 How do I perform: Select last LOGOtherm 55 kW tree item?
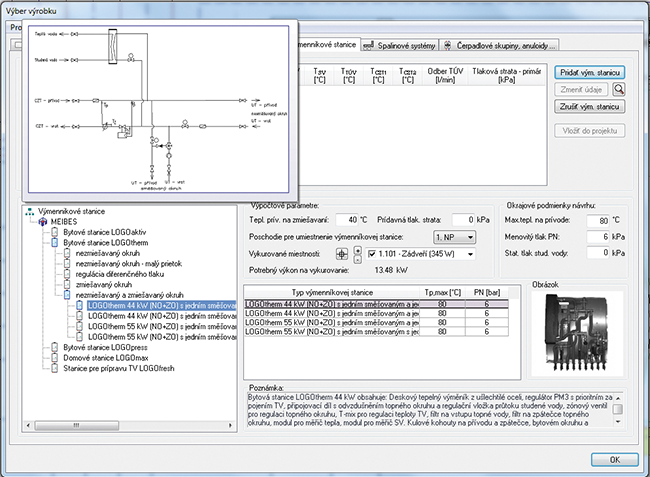(x=162, y=337)
